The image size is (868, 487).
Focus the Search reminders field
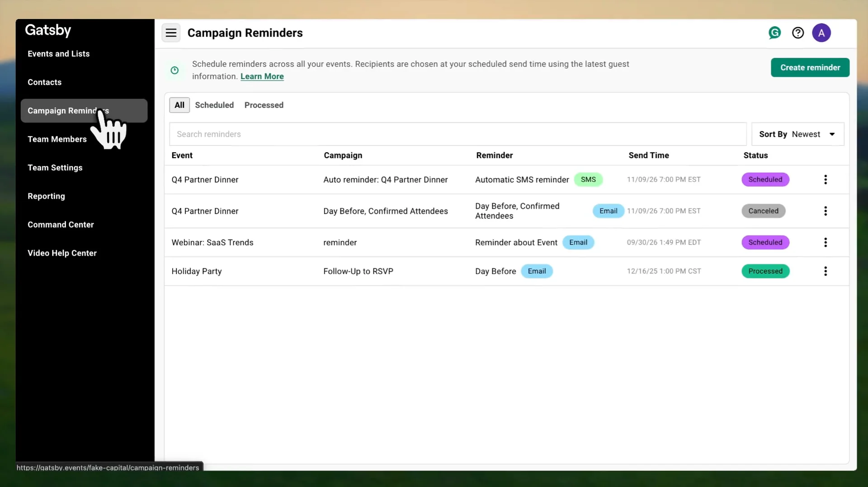click(458, 134)
